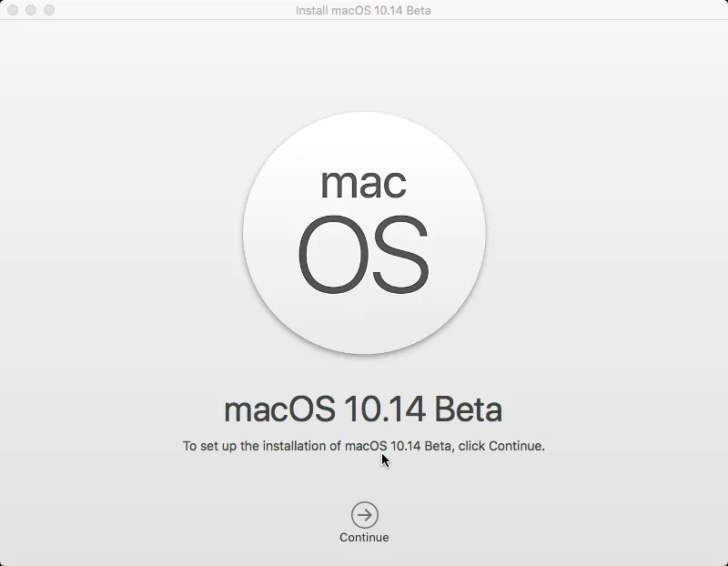Click the Continue label under the arrow

coord(365,537)
